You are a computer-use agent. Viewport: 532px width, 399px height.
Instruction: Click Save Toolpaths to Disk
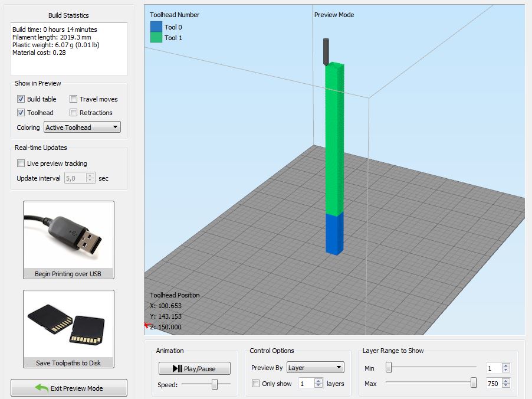click(x=68, y=363)
